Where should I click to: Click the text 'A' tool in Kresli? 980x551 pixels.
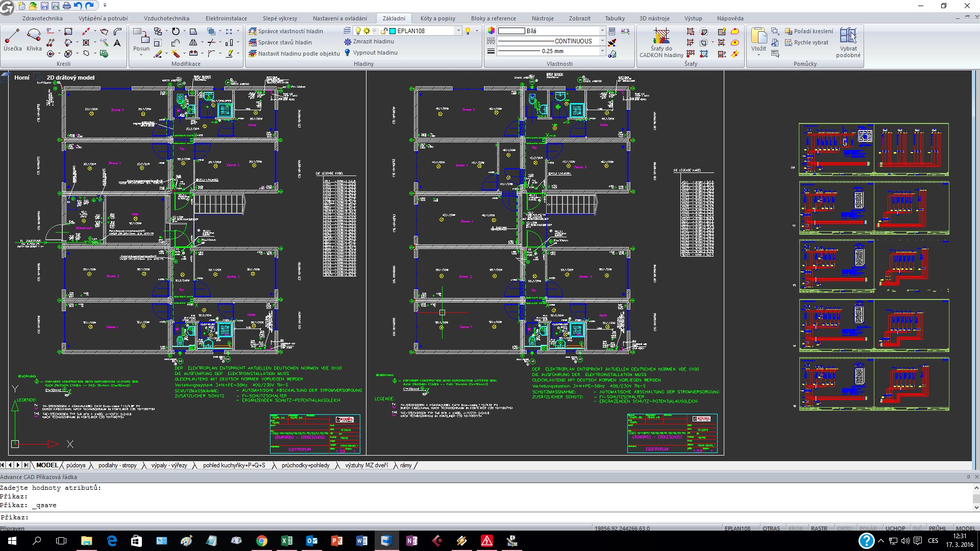tap(117, 42)
